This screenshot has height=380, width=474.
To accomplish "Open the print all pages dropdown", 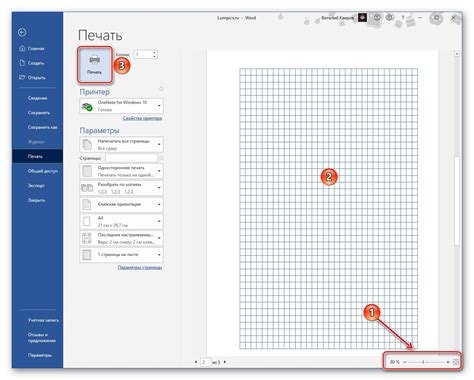I will click(121, 145).
